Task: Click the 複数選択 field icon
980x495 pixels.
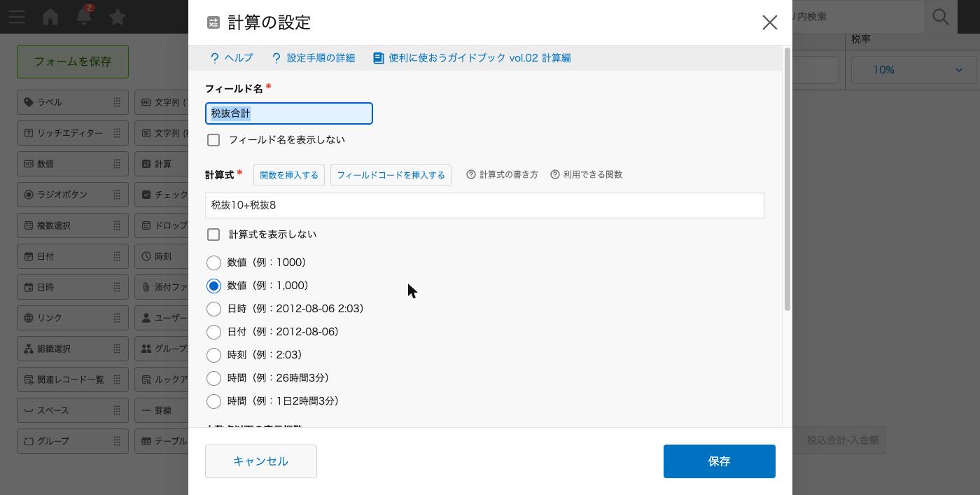Action: pos(29,225)
